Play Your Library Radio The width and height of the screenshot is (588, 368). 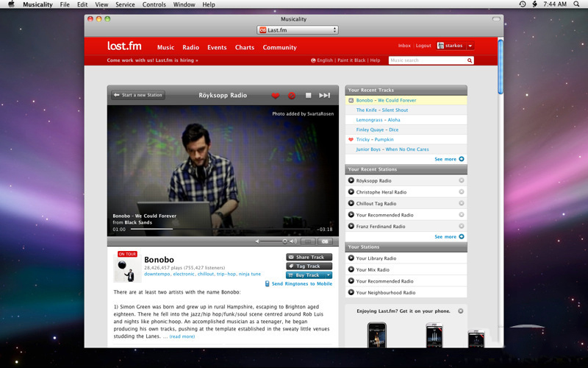[x=351, y=258]
